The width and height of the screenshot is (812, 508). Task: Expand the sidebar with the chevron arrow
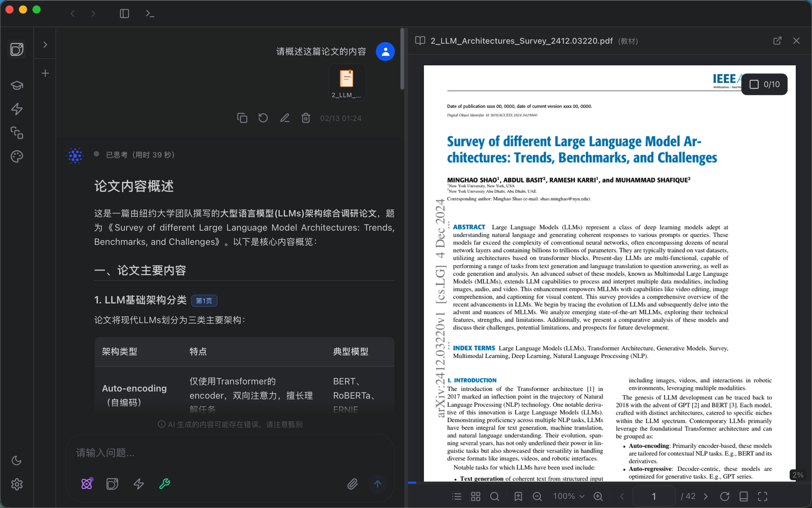pos(45,44)
